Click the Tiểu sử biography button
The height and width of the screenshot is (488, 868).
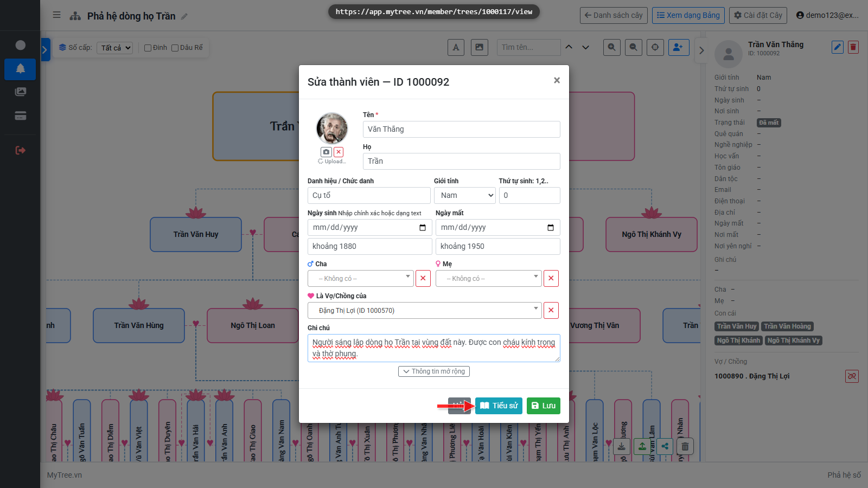click(499, 406)
